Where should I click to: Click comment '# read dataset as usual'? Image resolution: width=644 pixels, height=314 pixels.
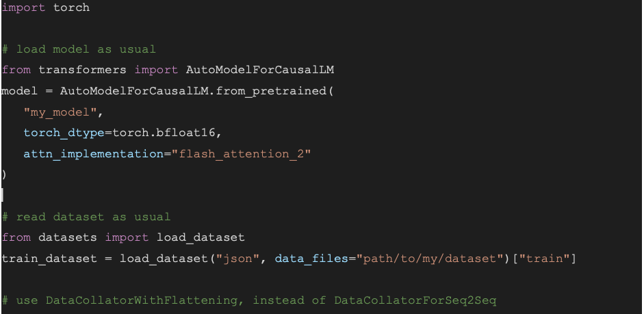(x=86, y=217)
